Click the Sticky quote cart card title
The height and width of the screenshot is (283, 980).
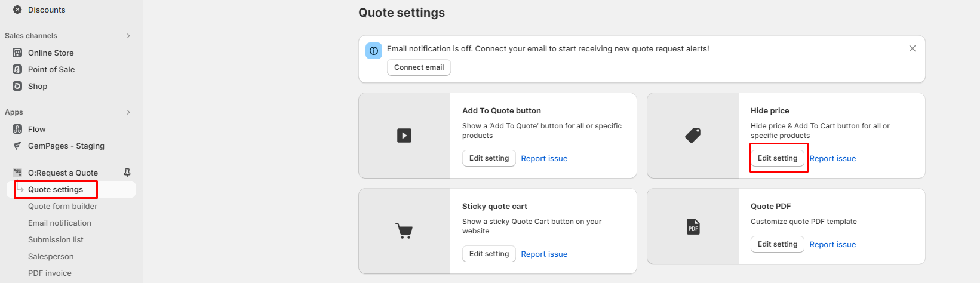pos(494,206)
